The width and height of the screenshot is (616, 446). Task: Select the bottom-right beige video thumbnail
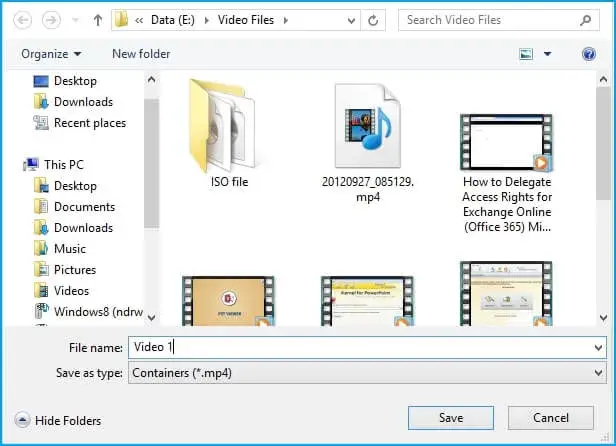[x=506, y=294]
